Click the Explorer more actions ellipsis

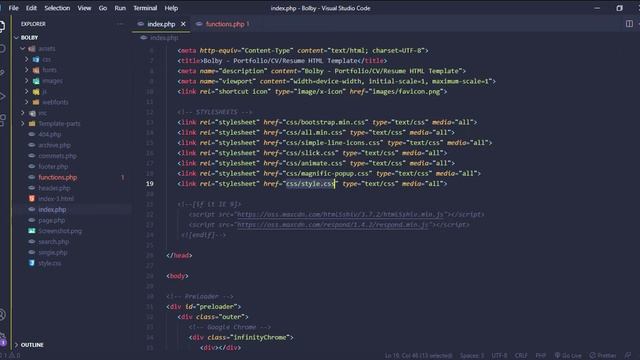(x=120, y=24)
